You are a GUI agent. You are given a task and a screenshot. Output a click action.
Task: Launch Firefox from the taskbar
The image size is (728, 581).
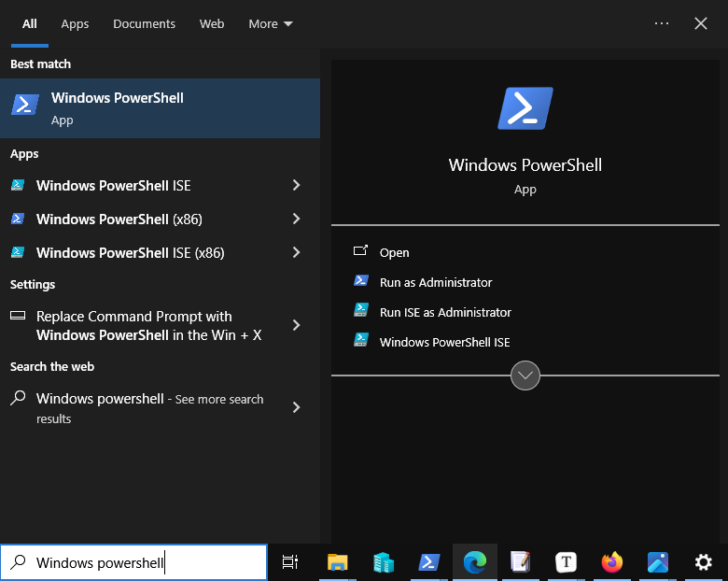612,562
